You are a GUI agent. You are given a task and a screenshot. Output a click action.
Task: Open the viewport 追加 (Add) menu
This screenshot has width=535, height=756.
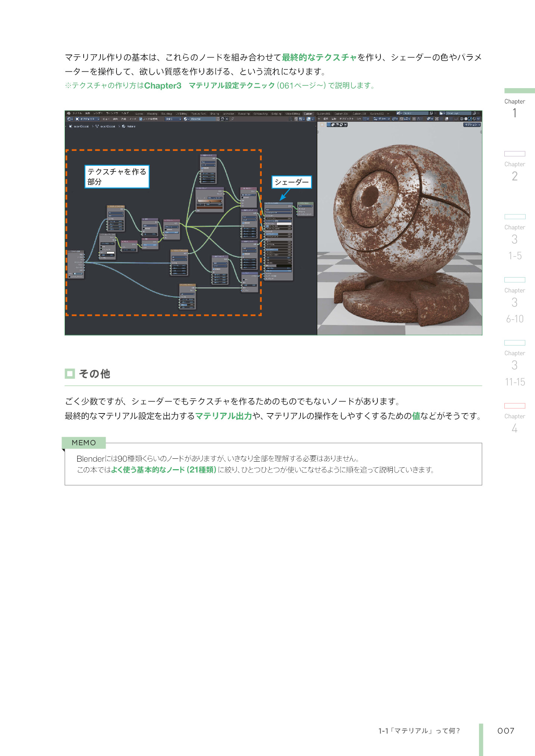pyautogui.click(x=334, y=119)
